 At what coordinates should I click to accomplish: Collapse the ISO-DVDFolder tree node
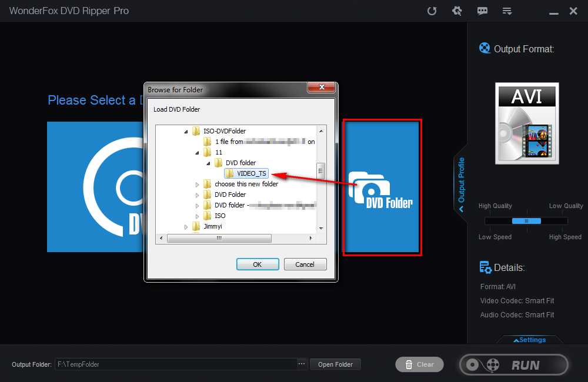pyautogui.click(x=186, y=132)
